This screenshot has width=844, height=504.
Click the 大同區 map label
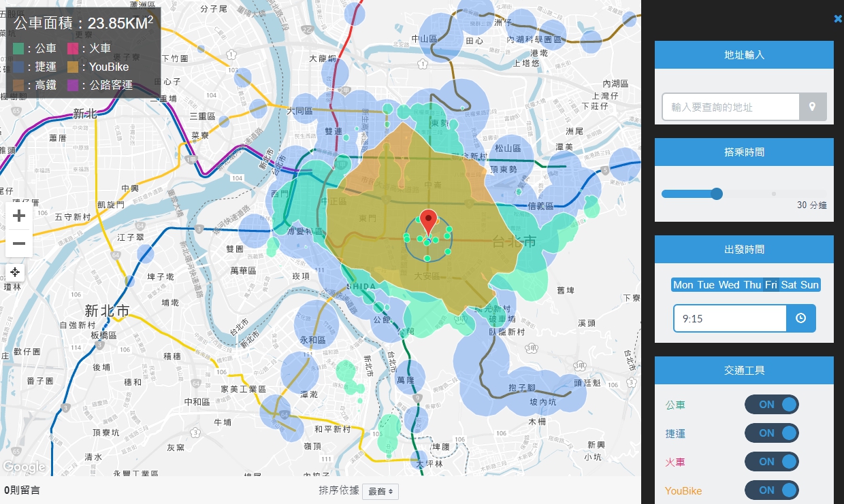[x=299, y=110]
